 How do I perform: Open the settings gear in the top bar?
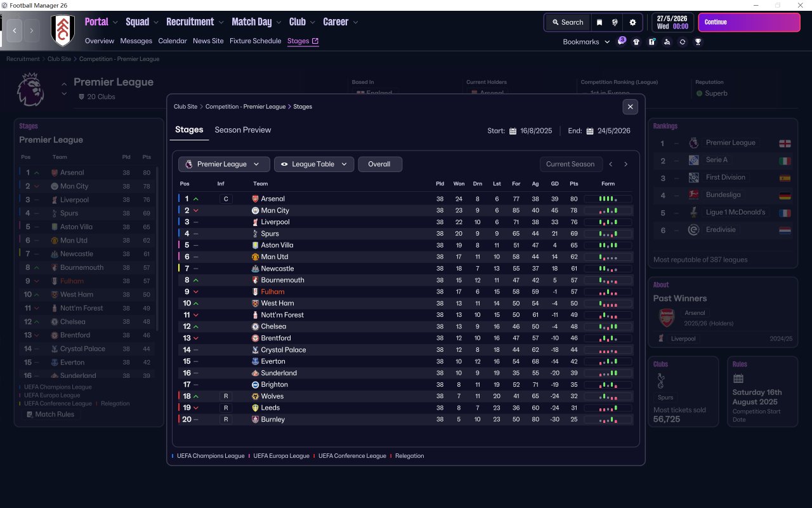[632, 22]
